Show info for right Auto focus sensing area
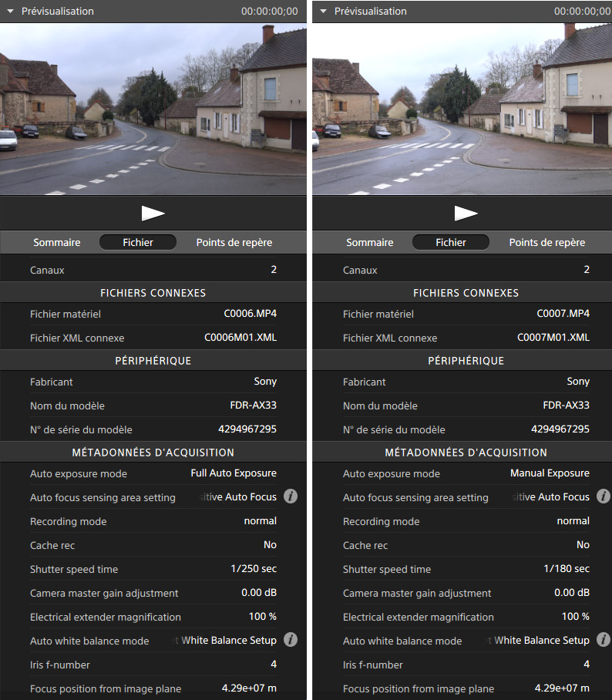Image resolution: width=612 pixels, height=700 pixels. tap(604, 496)
